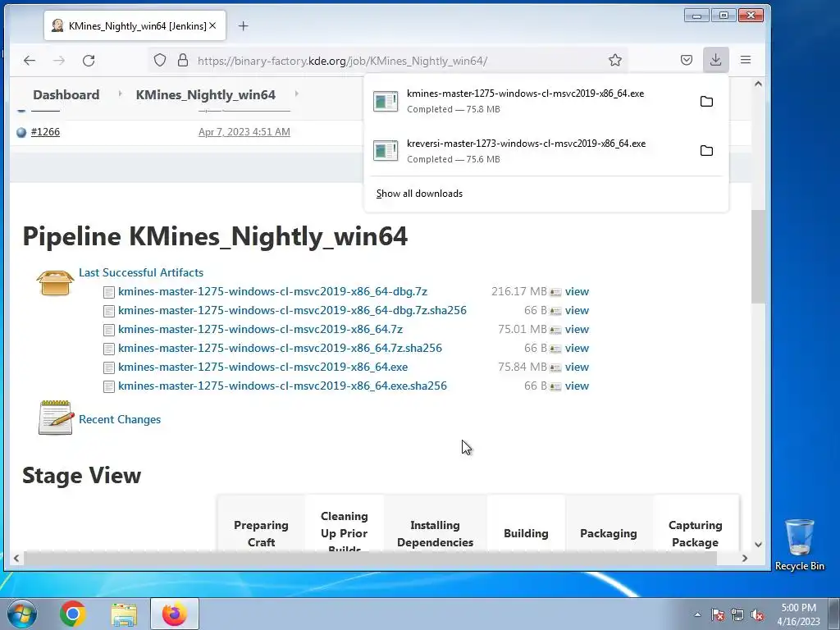This screenshot has height=630, width=840.
Task: Open the Windows Start menu
Action: point(22,614)
